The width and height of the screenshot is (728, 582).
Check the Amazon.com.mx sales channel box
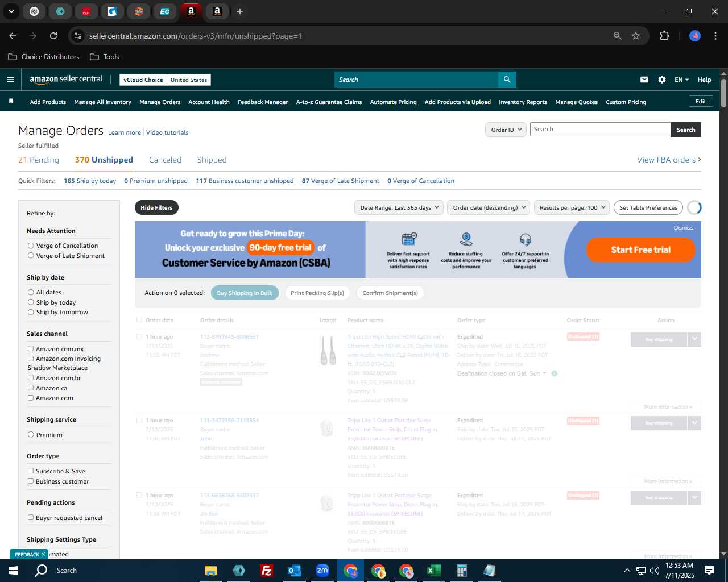tap(31, 349)
